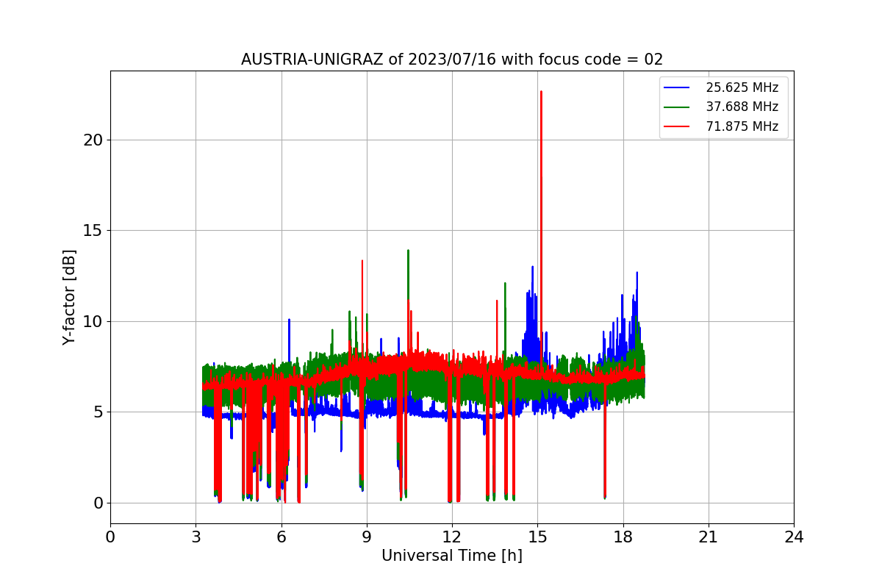Click the Universal Time [h] axis label
The width and height of the screenshot is (882, 588).
451,556
